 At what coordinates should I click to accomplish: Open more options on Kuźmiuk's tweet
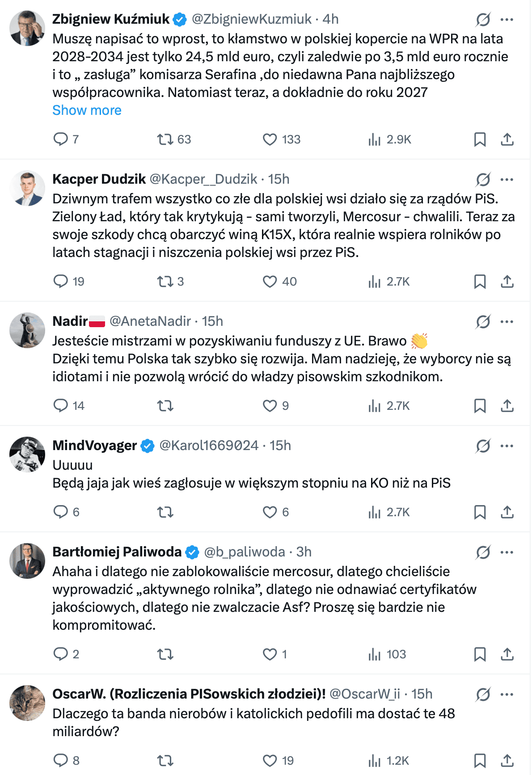(507, 19)
